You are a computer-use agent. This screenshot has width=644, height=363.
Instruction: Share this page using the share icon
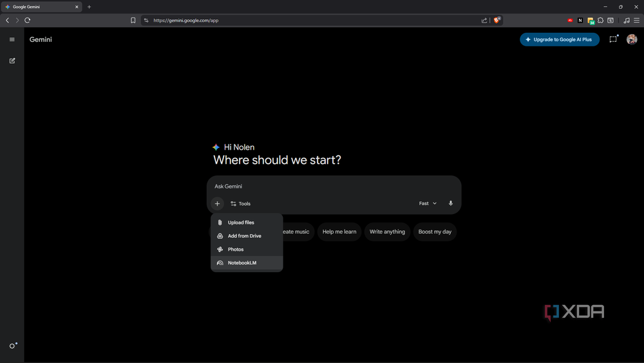click(484, 20)
